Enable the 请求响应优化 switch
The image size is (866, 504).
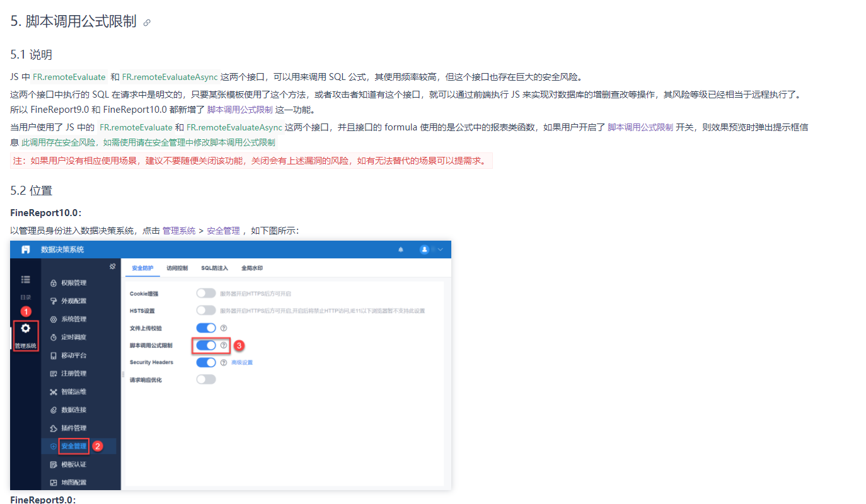pyautogui.click(x=206, y=379)
